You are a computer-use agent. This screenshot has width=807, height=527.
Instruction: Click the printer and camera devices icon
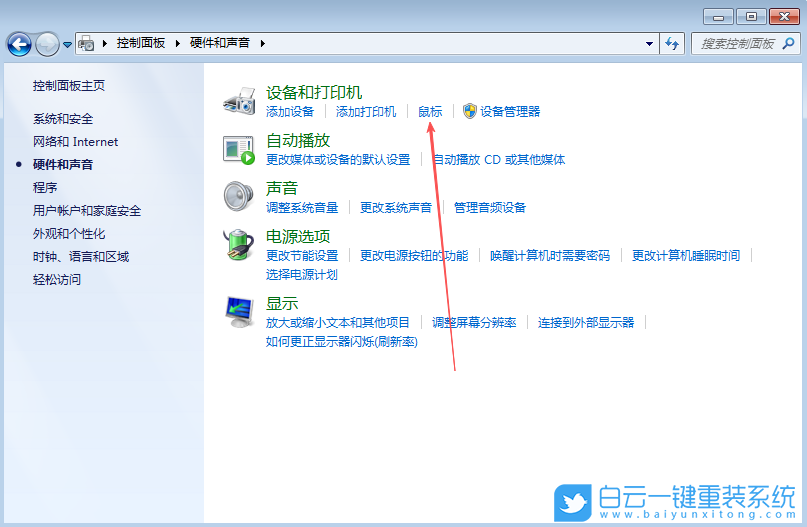(x=239, y=100)
